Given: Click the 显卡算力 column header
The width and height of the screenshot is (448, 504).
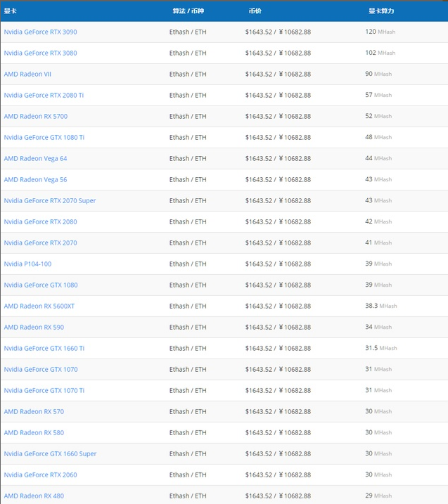Looking at the screenshot, I should 381,11.
